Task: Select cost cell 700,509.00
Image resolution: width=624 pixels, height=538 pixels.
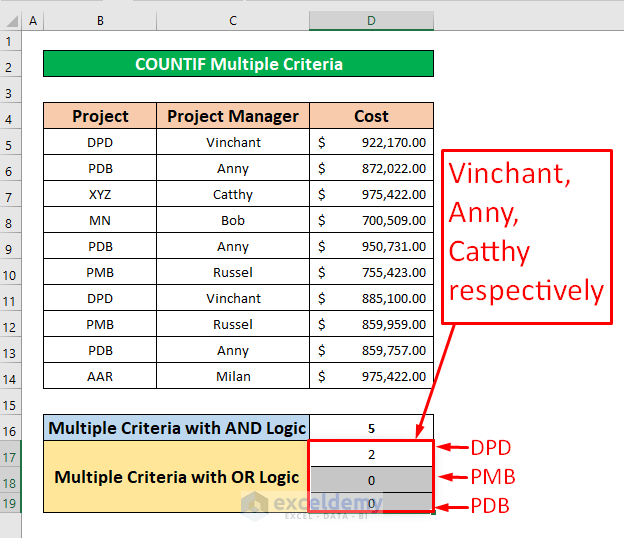Action: coord(371,220)
